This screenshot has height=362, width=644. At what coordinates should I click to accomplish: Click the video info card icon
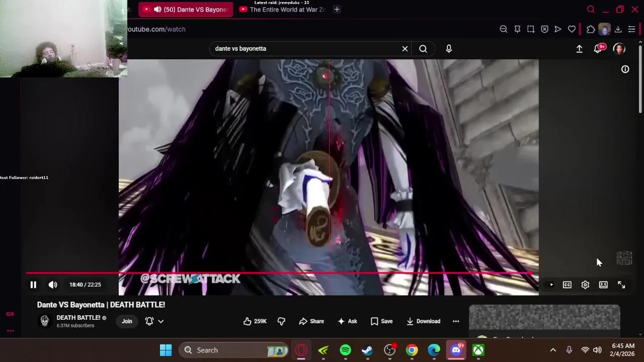pos(625,69)
